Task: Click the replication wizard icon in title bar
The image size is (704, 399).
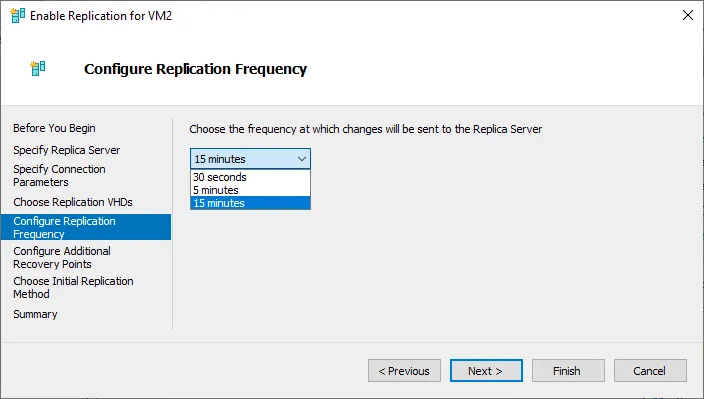Action: click(18, 15)
